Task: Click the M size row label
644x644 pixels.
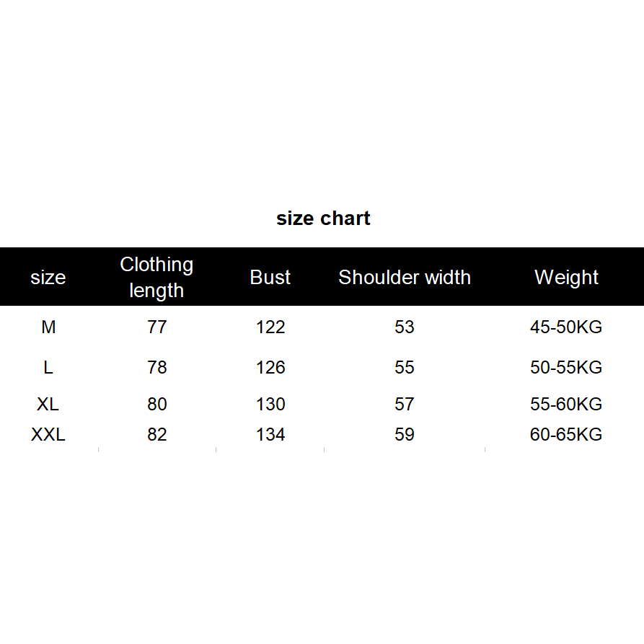Action: (x=48, y=327)
